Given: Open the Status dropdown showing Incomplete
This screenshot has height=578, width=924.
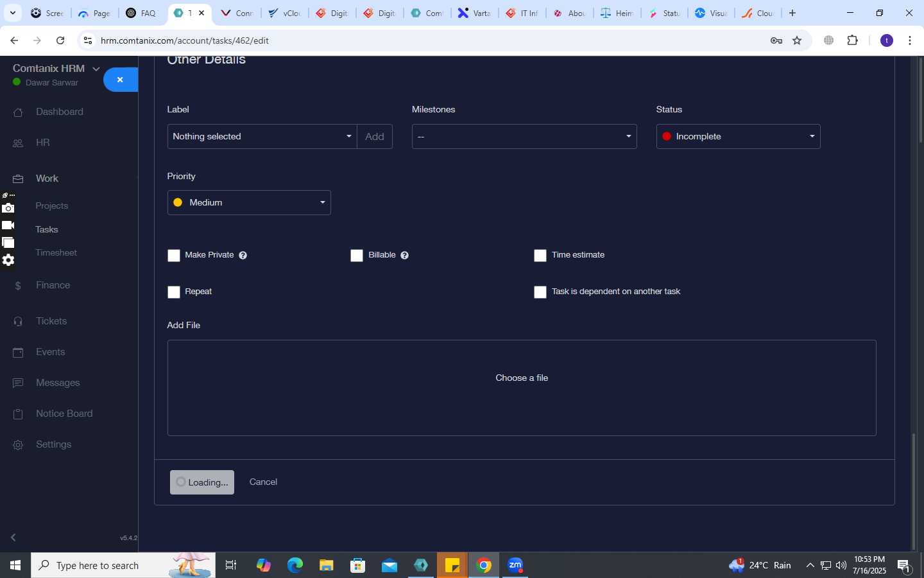Looking at the screenshot, I should (x=738, y=136).
